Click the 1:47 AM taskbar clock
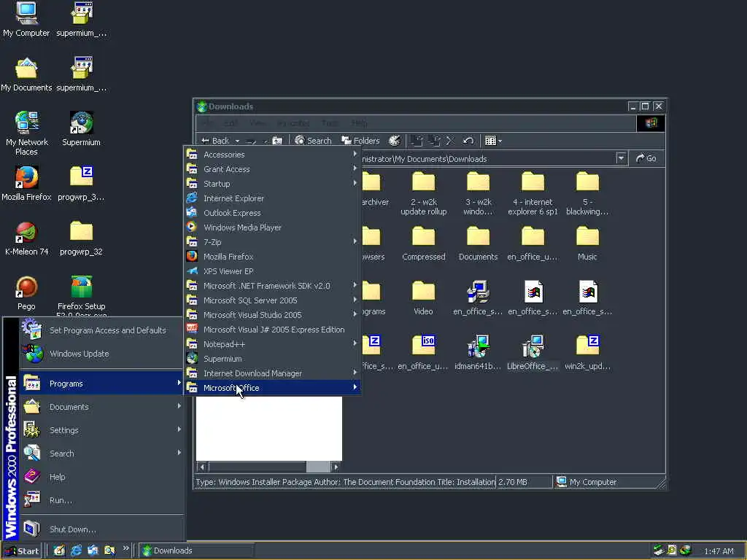Screen dimensions: 747x560 719,551
